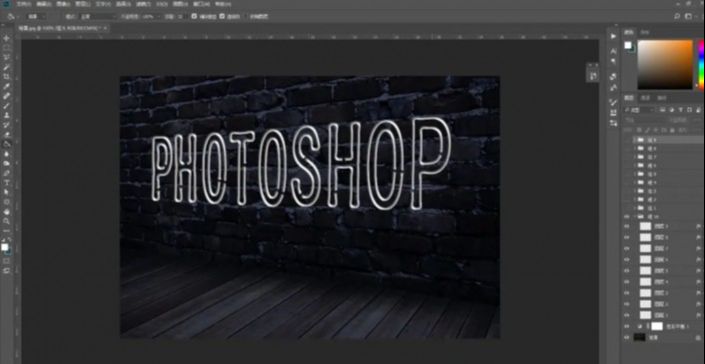Click the color balance layer mask thumbnail
This screenshot has width=705, height=364.
tap(657, 326)
